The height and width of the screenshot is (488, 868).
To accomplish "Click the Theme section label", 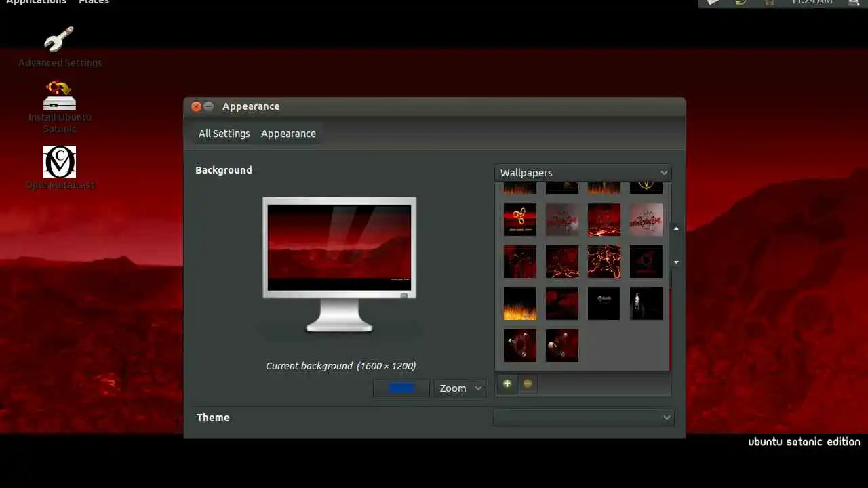I will pos(213,418).
